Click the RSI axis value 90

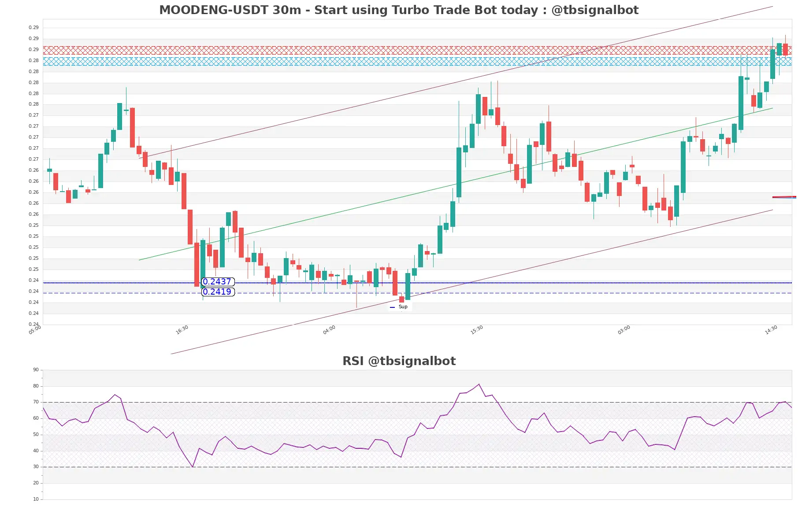36,370
